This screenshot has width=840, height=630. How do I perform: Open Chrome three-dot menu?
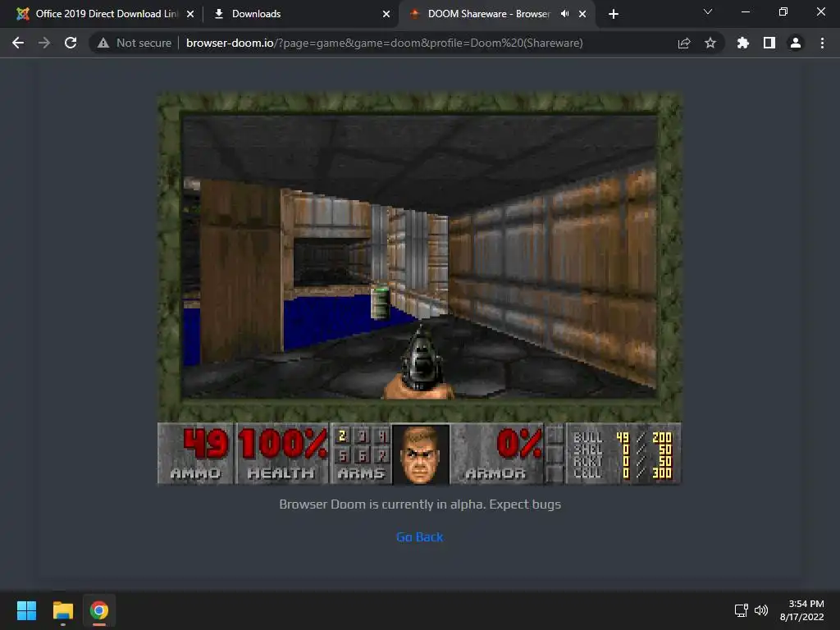(x=822, y=43)
